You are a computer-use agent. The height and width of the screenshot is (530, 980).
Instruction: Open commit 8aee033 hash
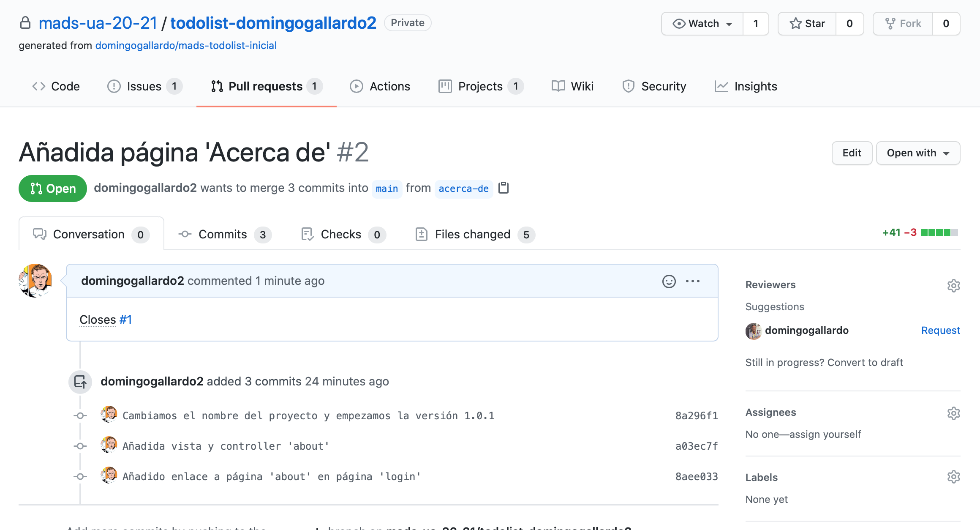(x=697, y=477)
